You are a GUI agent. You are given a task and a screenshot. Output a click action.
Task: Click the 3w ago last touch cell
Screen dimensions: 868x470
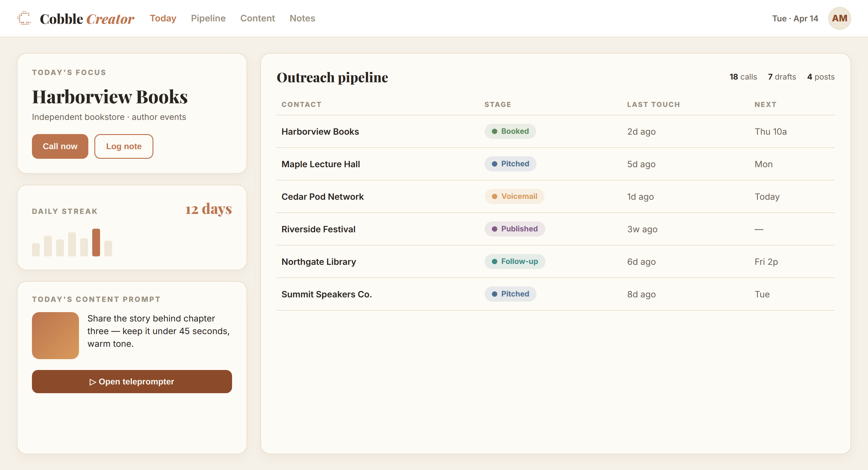(642, 229)
